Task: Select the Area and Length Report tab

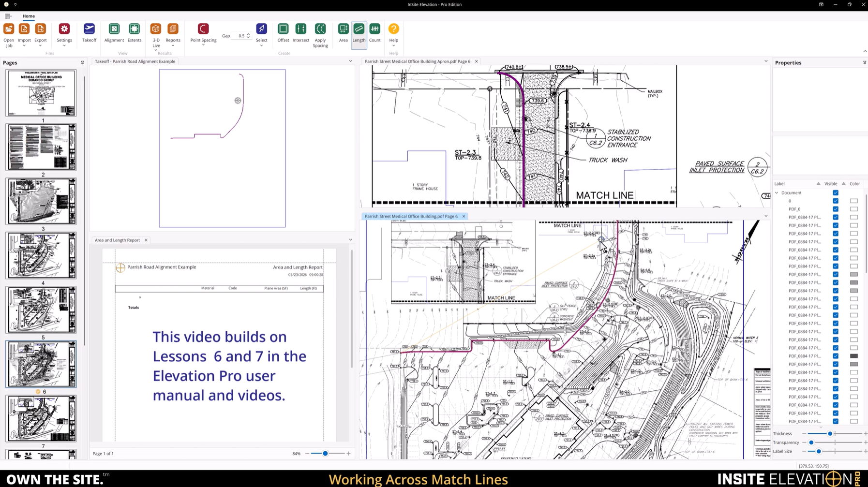Action: (117, 240)
